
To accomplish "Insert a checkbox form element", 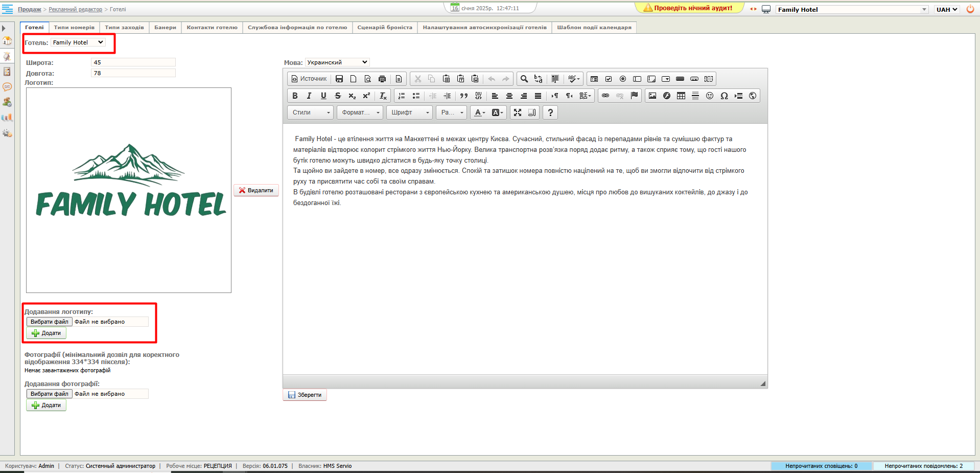I will click(609, 79).
